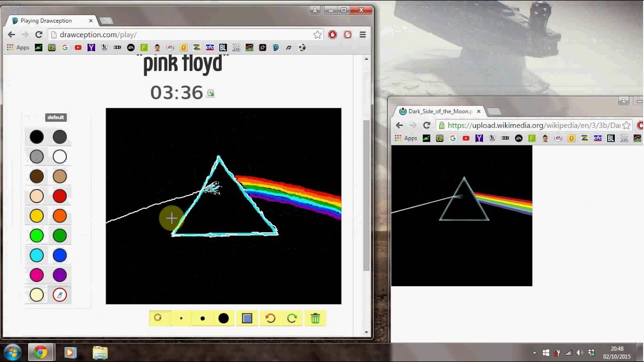Open YouTube bookmark in Wikimedia window
Viewport: 644px width, 362px height.
466,138
